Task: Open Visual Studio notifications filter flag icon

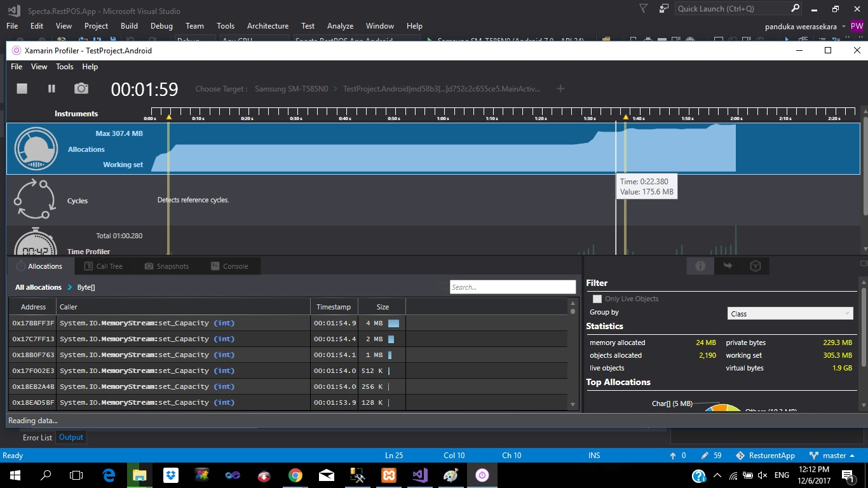Action: 644,9
